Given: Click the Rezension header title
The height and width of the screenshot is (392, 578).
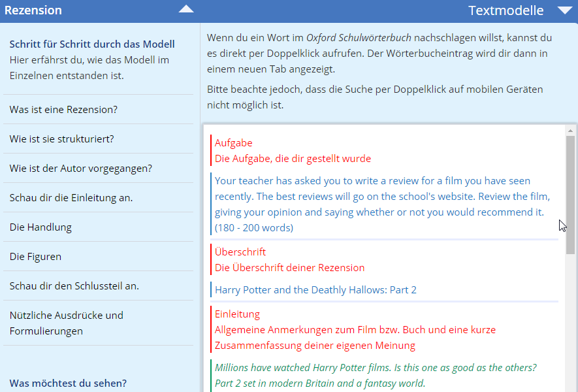Looking at the screenshot, I should click(x=33, y=10).
